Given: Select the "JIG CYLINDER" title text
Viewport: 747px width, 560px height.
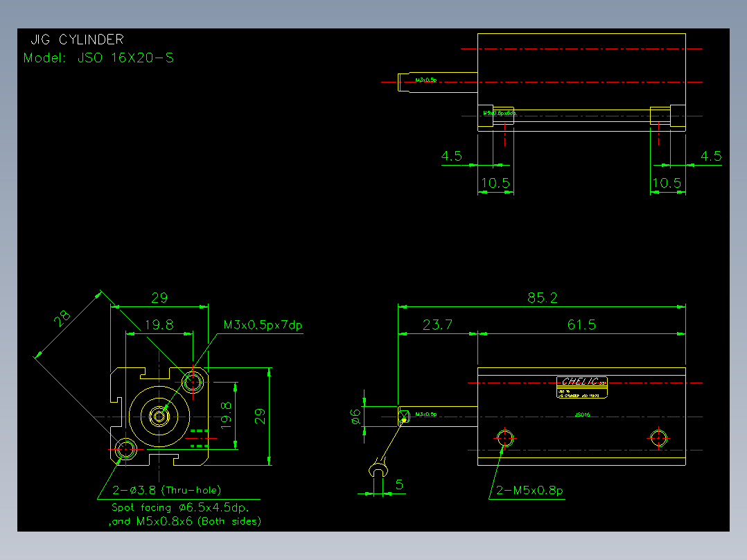Looking at the screenshot, I should click(x=77, y=39).
